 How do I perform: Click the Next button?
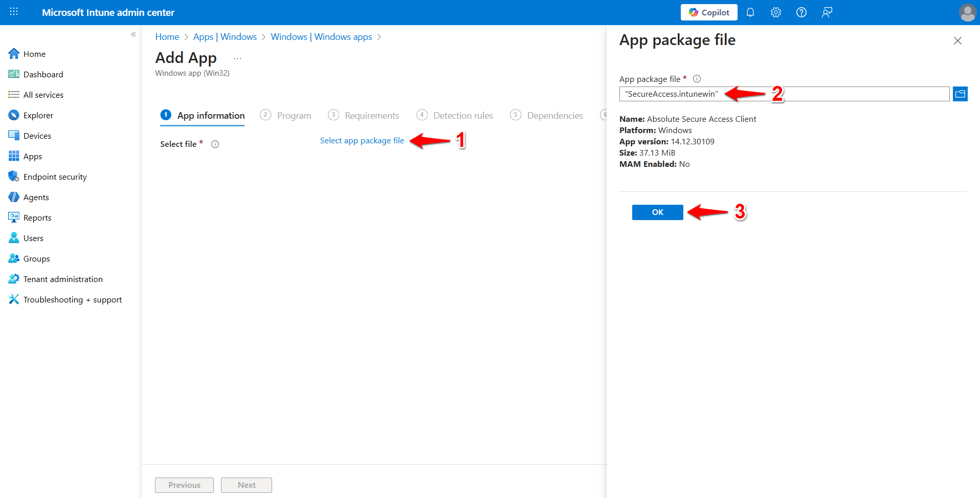[247, 485]
